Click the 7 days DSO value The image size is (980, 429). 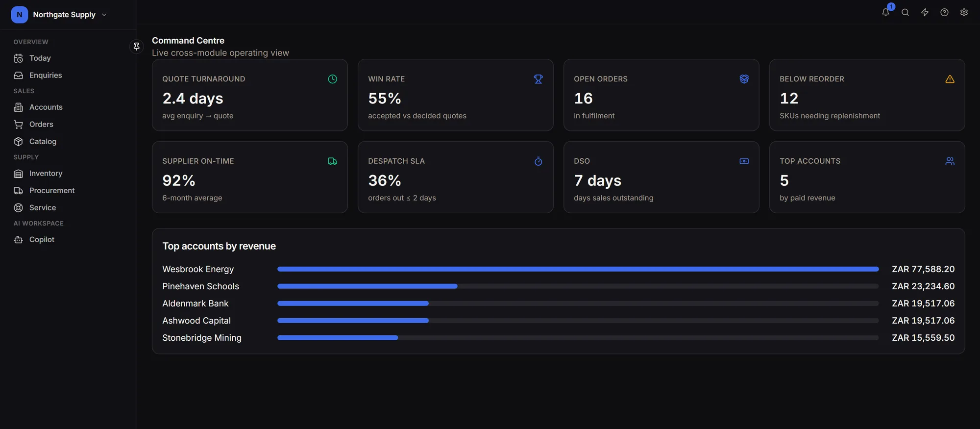(597, 181)
